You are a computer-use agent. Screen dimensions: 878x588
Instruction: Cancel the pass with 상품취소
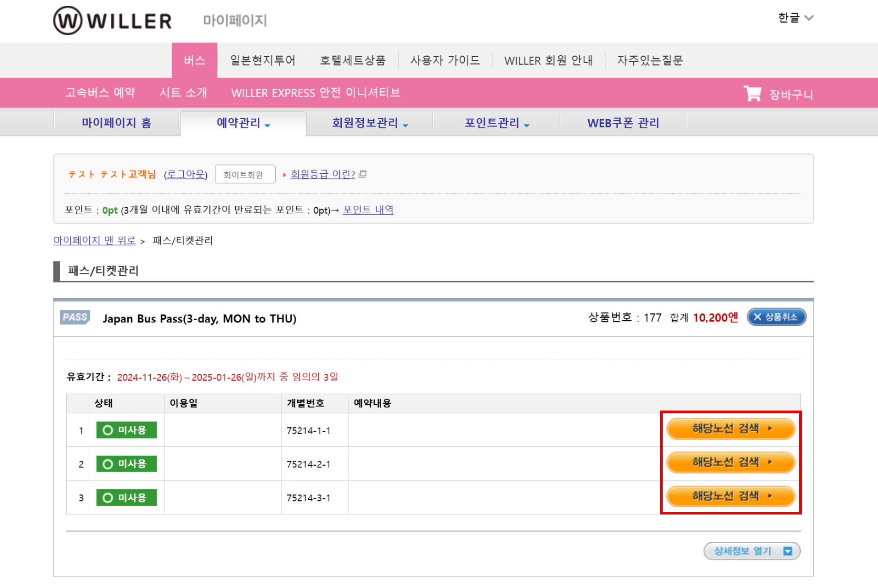tap(776, 317)
